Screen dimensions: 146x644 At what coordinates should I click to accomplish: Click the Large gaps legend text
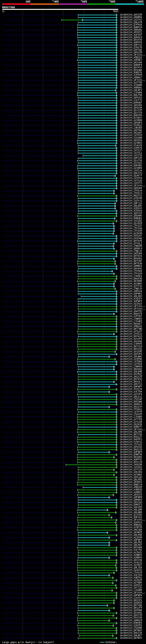pyautogui.click(x=28, y=642)
